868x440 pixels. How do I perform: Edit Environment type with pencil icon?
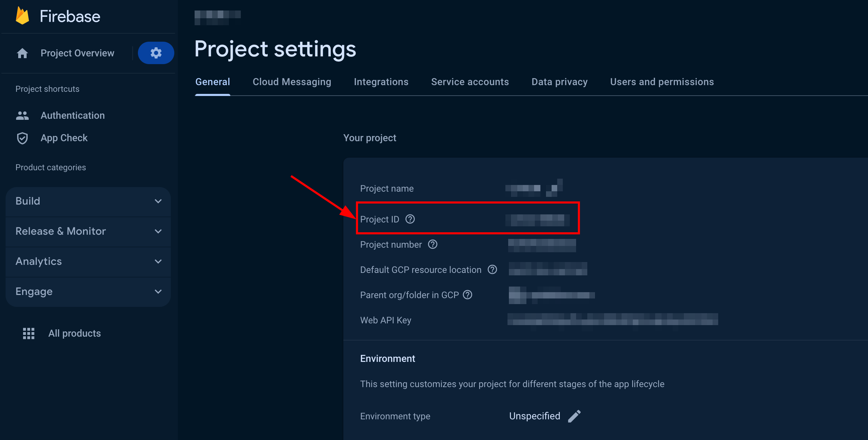coord(574,416)
